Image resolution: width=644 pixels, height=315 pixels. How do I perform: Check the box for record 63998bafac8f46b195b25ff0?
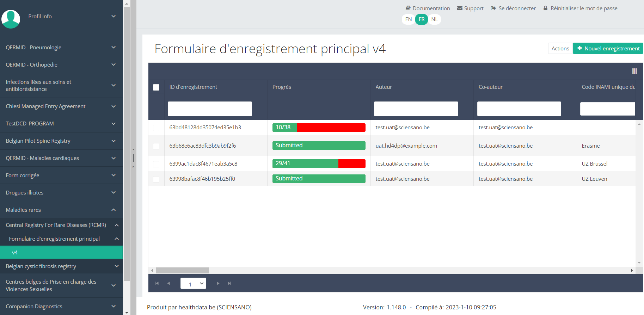(x=156, y=179)
